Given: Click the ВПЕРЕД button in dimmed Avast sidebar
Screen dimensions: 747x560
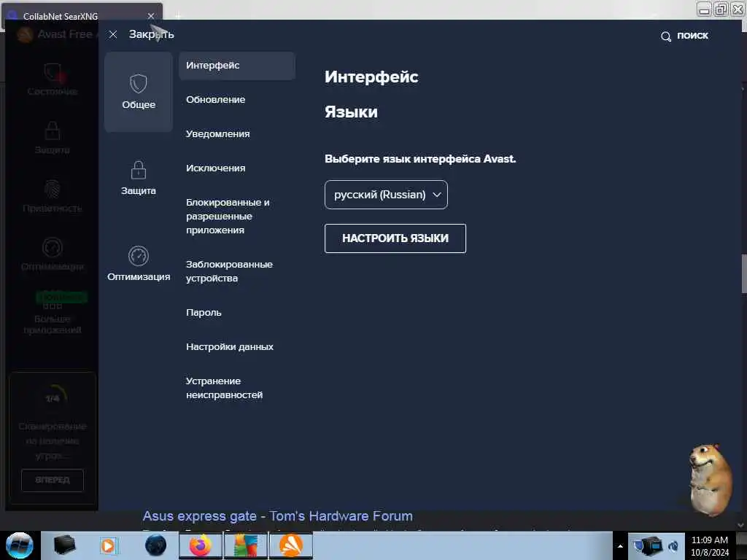Looking at the screenshot, I should 53,480.
